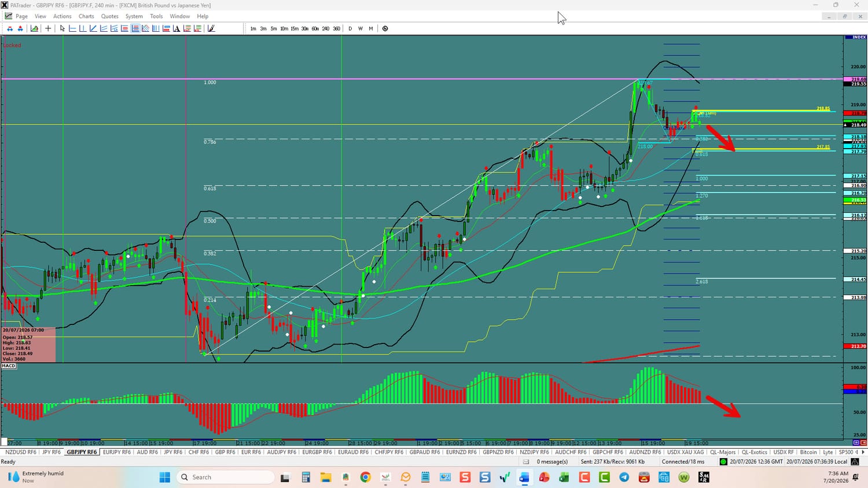The width and height of the screenshot is (868, 488).
Task: Switch to AUD RF6 tab
Action: coord(147,452)
